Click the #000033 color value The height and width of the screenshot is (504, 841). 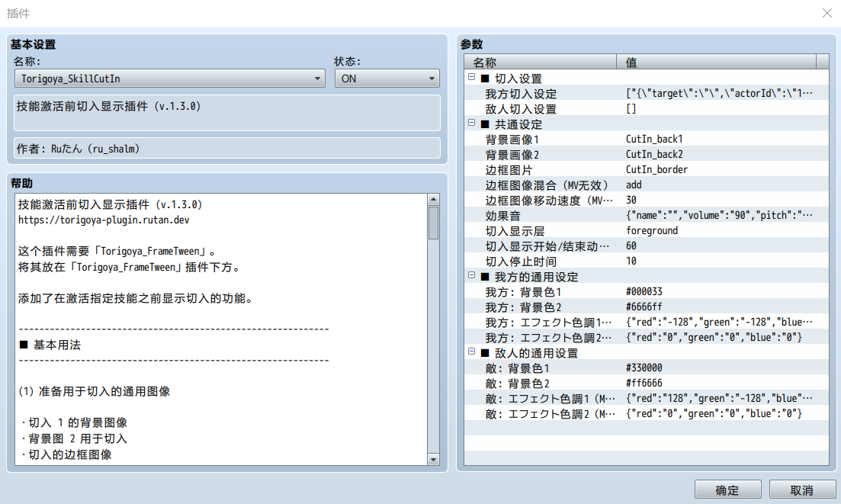point(644,292)
